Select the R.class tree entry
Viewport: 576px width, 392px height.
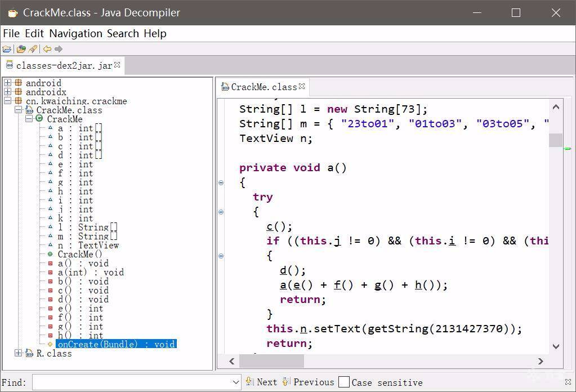pos(54,354)
